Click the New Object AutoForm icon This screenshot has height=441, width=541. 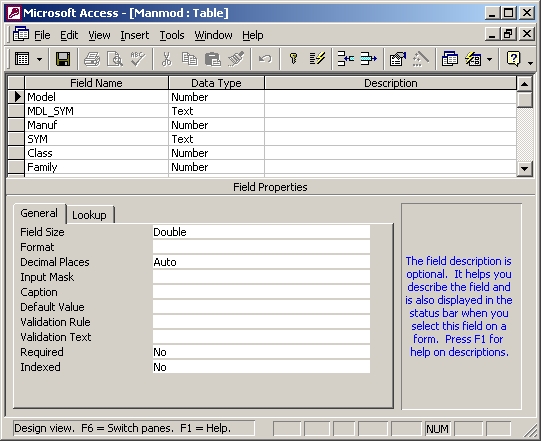tap(473, 59)
